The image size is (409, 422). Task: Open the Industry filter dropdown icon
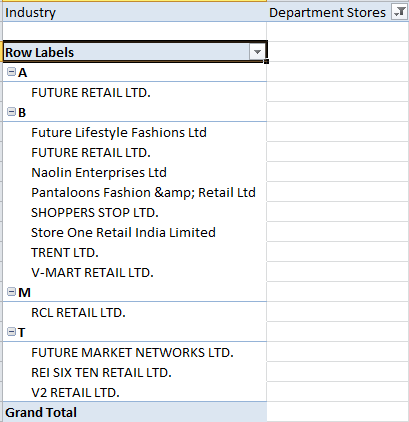coord(399,12)
